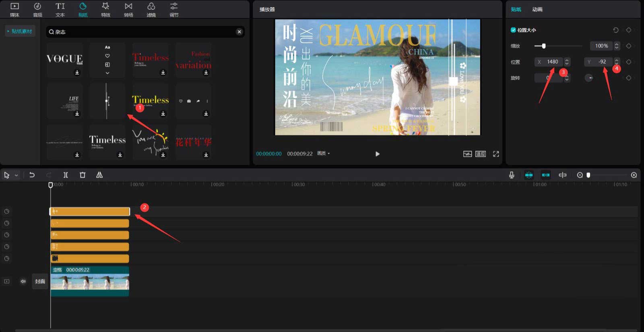Step the 100% scale value arrows
The image size is (644, 332).
coord(617,46)
